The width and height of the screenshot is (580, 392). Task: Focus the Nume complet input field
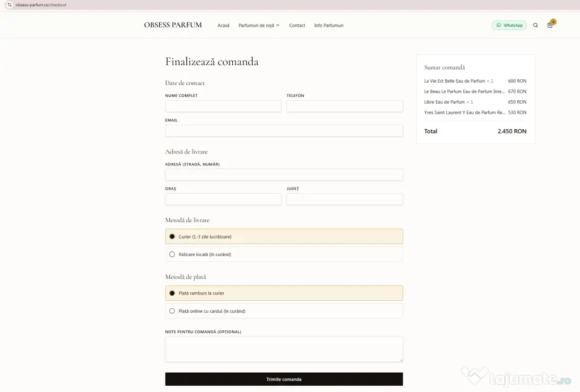tap(223, 106)
